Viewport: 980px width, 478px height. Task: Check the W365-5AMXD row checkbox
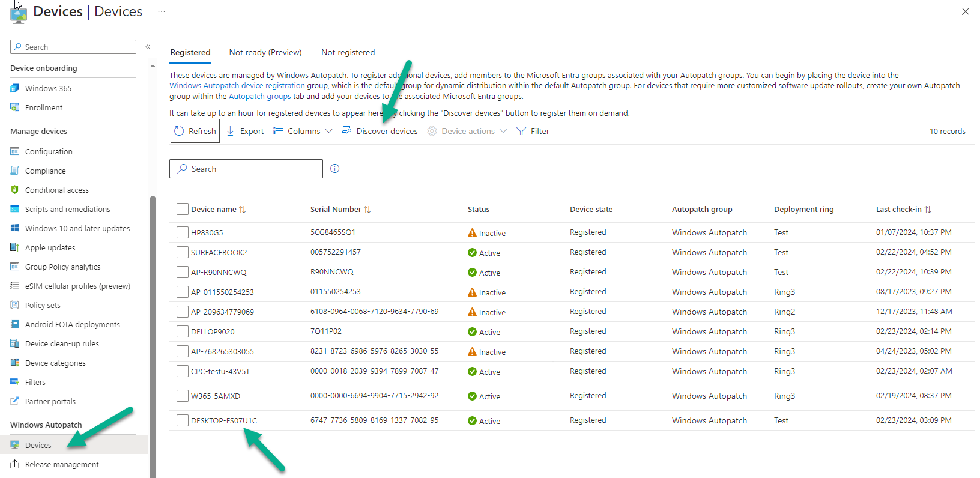183,396
